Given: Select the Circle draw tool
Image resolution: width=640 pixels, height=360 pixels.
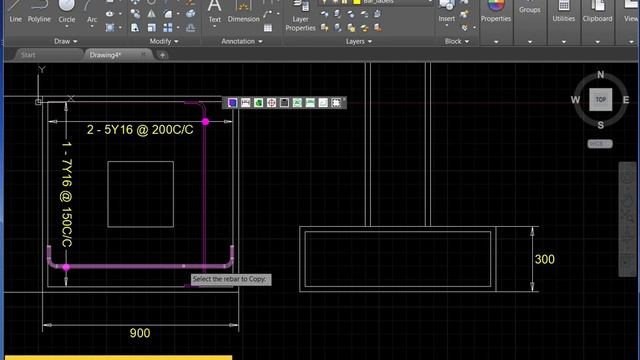Looking at the screenshot, I should (x=67, y=11).
